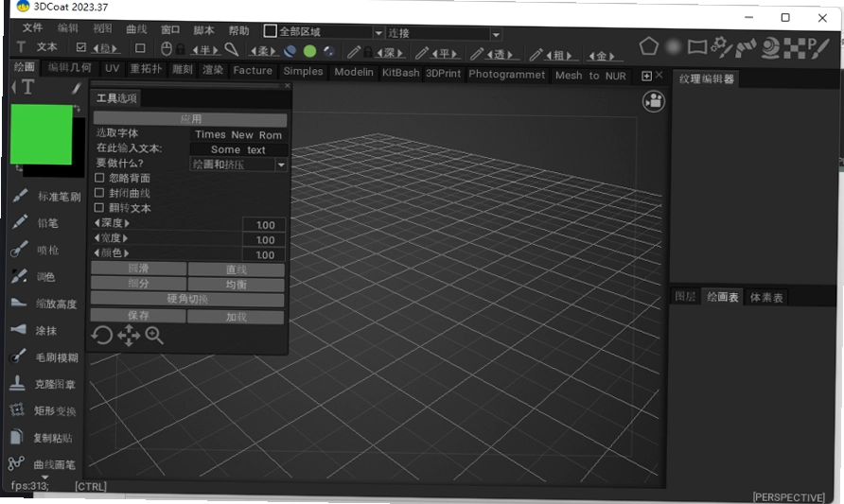Viewport: 844px width, 504px height.
Task: Adjust the 平 stepper in top toolbar
Action: [444, 53]
